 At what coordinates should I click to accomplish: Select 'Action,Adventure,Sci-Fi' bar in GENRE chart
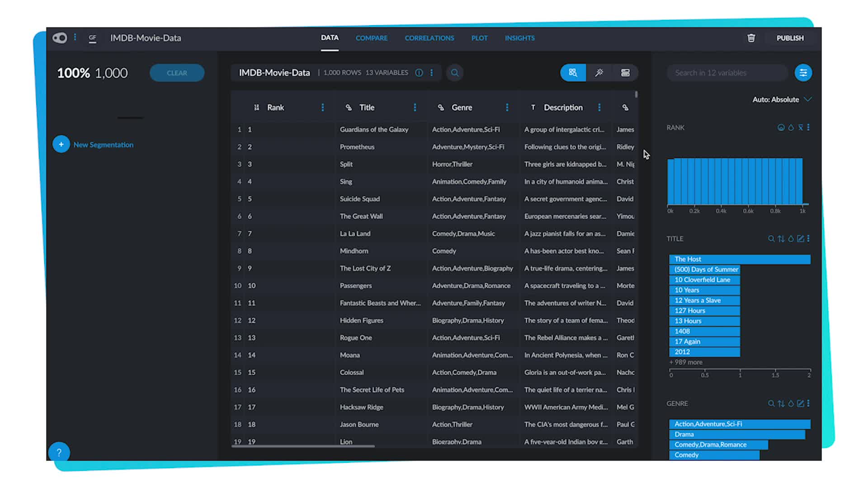coord(740,424)
